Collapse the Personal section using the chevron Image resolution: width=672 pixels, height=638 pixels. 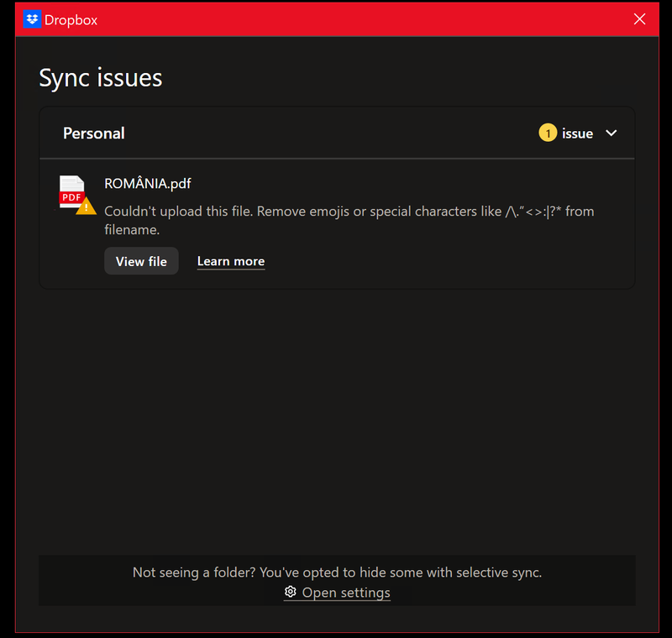tap(612, 133)
